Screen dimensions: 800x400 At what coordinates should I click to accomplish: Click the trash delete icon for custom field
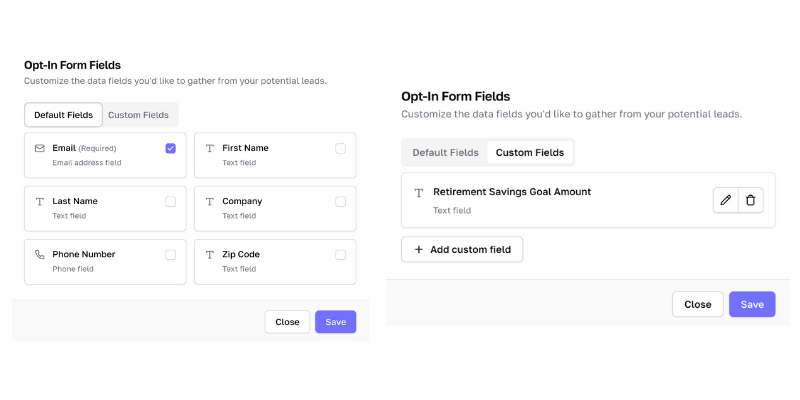point(751,200)
